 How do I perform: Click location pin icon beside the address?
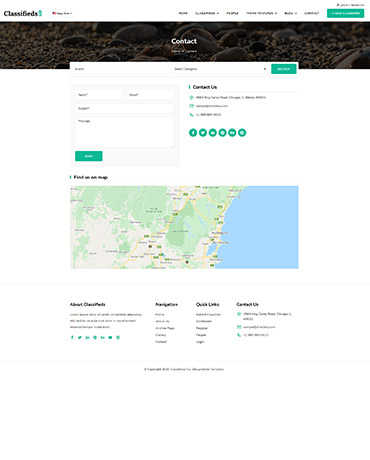point(191,98)
